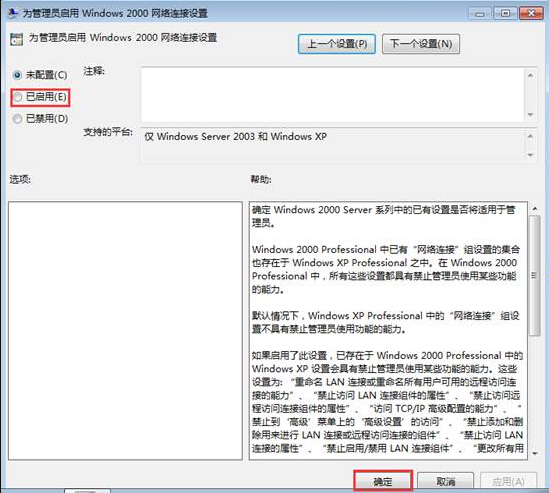Click help paragraph starting 如果启用了此设置

(x=387, y=402)
